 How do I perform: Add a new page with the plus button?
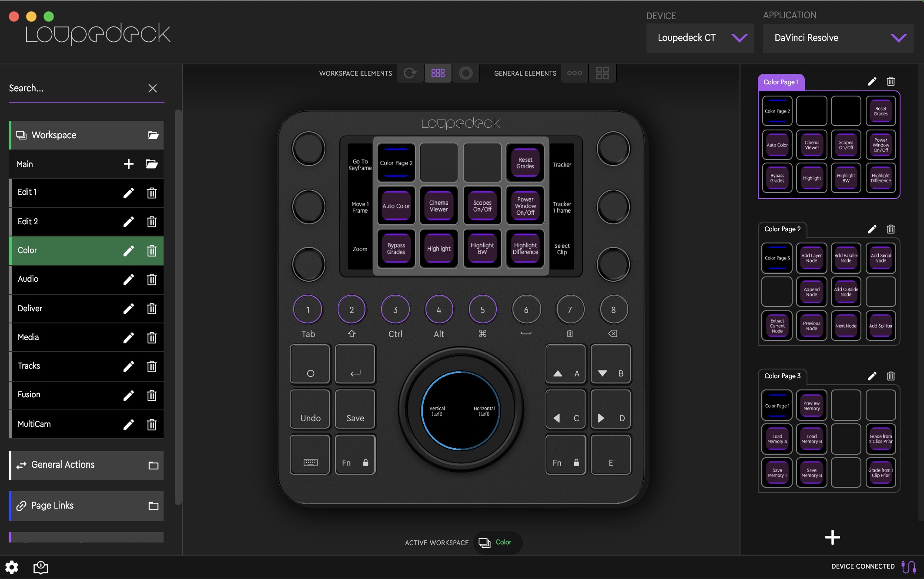tap(832, 537)
